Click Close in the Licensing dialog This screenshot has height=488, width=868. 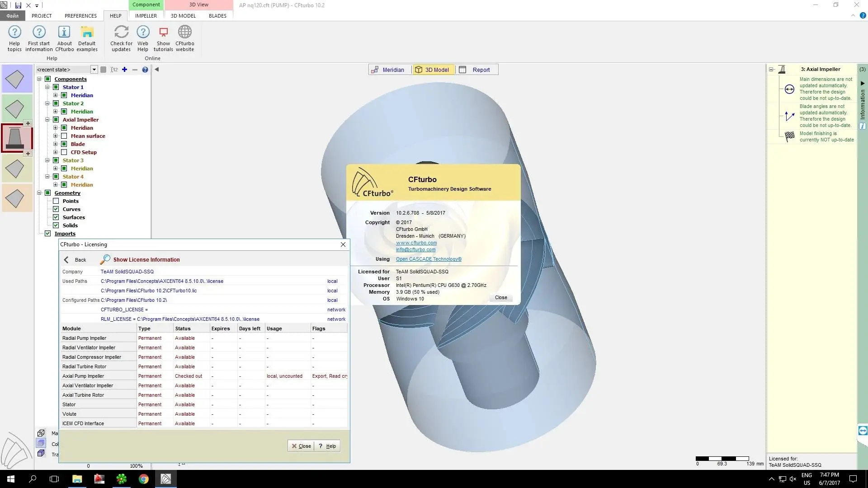(x=301, y=446)
